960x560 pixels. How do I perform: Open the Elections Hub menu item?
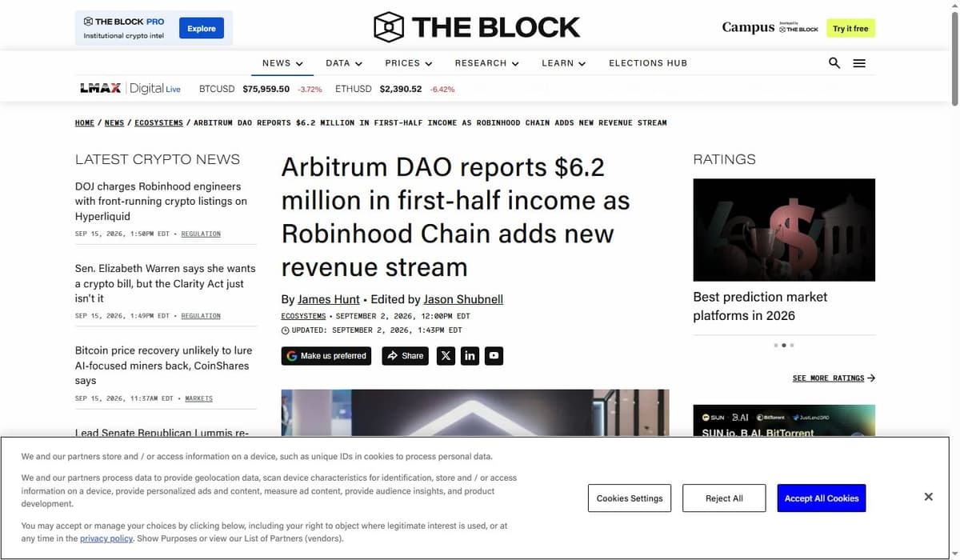click(x=648, y=63)
